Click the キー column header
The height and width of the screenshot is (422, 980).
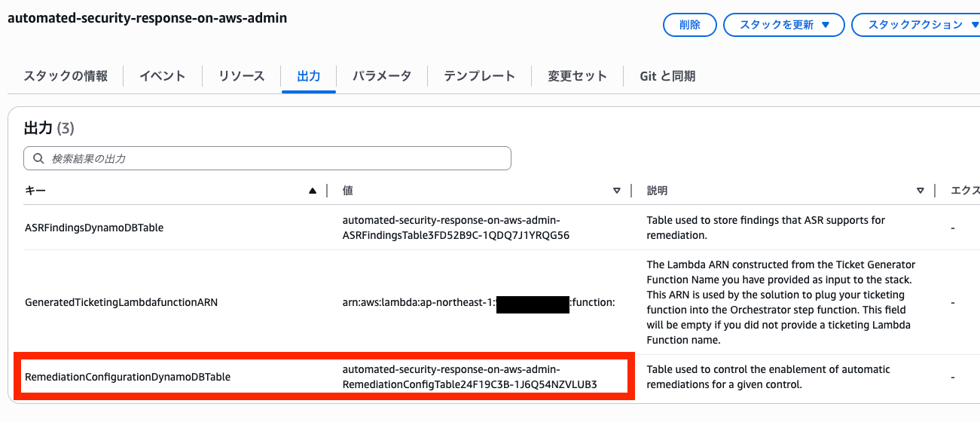35,191
